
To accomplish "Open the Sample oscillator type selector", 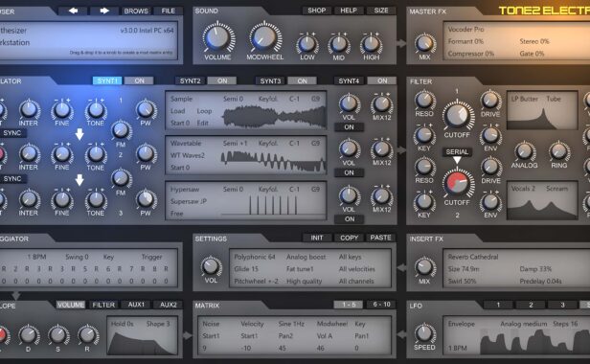I will (x=181, y=99).
